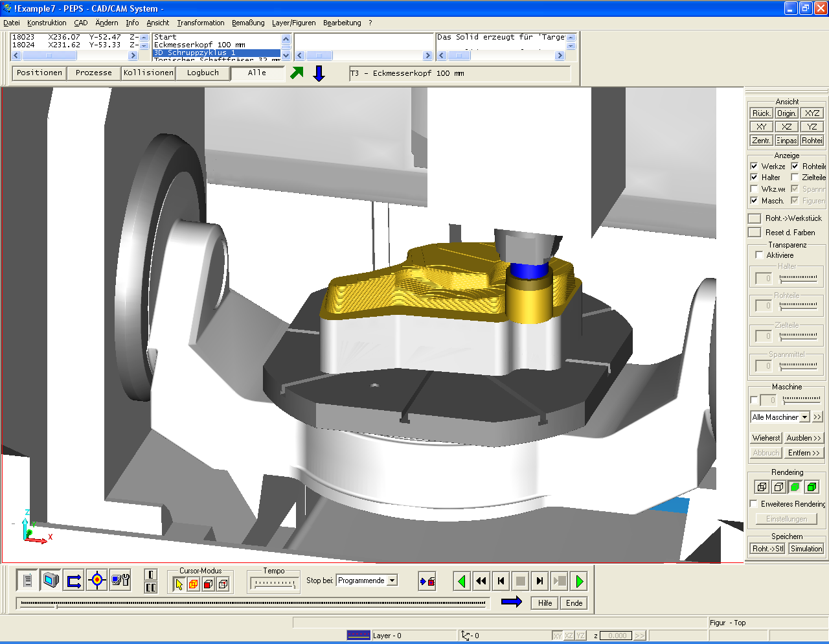Click the Logbuch tab
Viewport: 829px width, 644px height.
[203, 73]
